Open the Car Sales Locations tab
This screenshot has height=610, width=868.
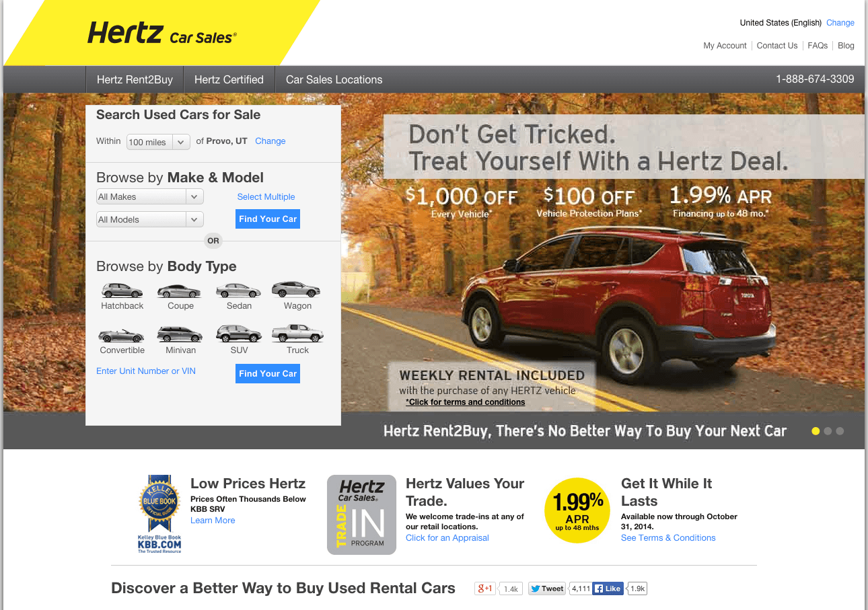point(334,79)
